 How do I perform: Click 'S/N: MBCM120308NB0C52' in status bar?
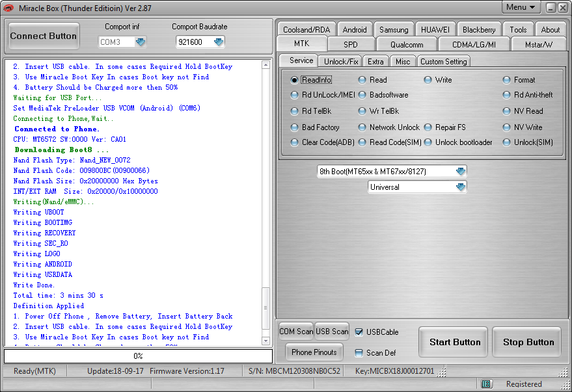pyautogui.click(x=294, y=371)
